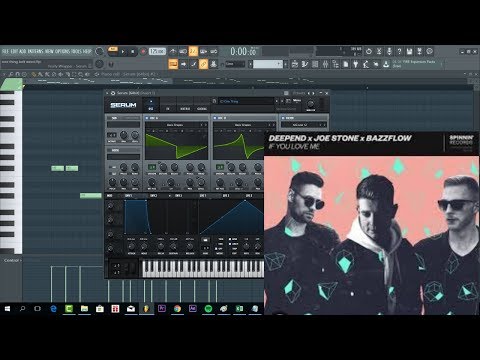
Task: Toggle Serum NOISE oscillator on/off
Action: tap(109, 150)
